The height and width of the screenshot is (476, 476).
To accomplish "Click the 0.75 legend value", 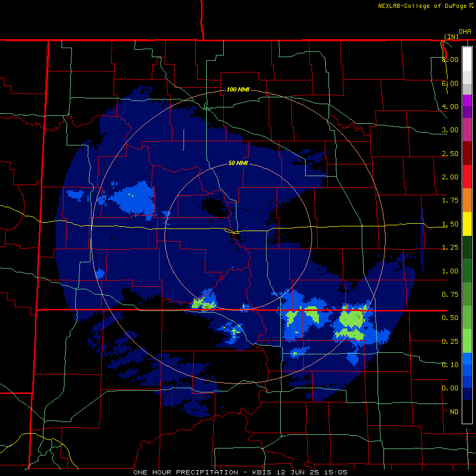I will tap(450, 295).
